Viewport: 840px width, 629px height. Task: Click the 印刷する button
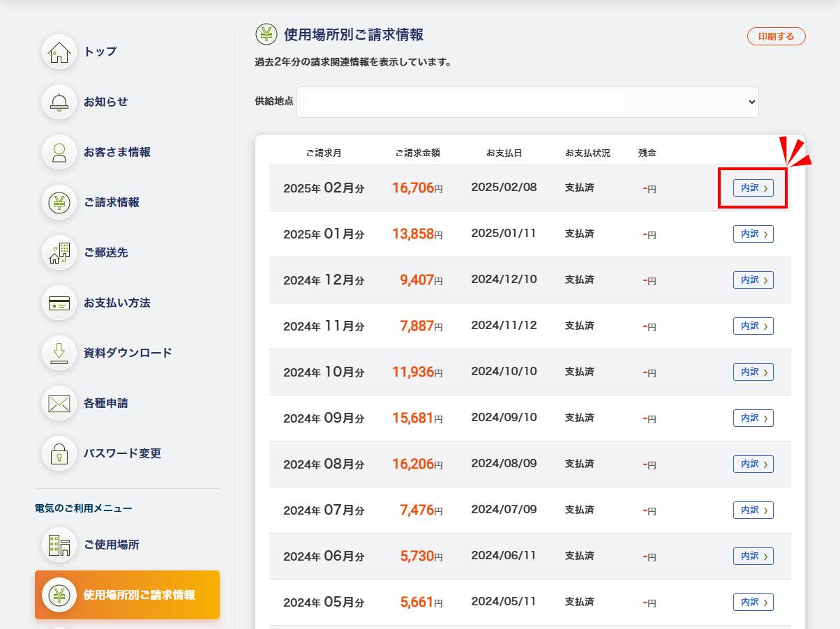(777, 36)
